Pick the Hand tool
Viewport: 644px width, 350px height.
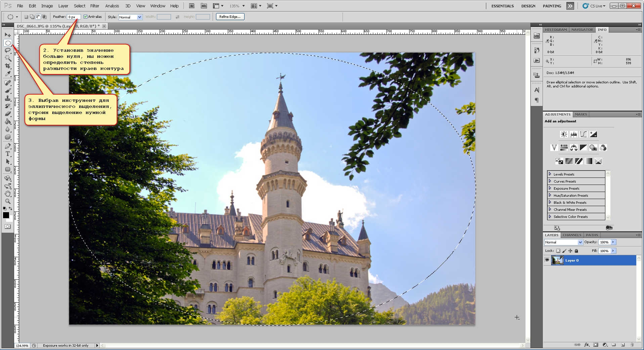tap(8, 194)
